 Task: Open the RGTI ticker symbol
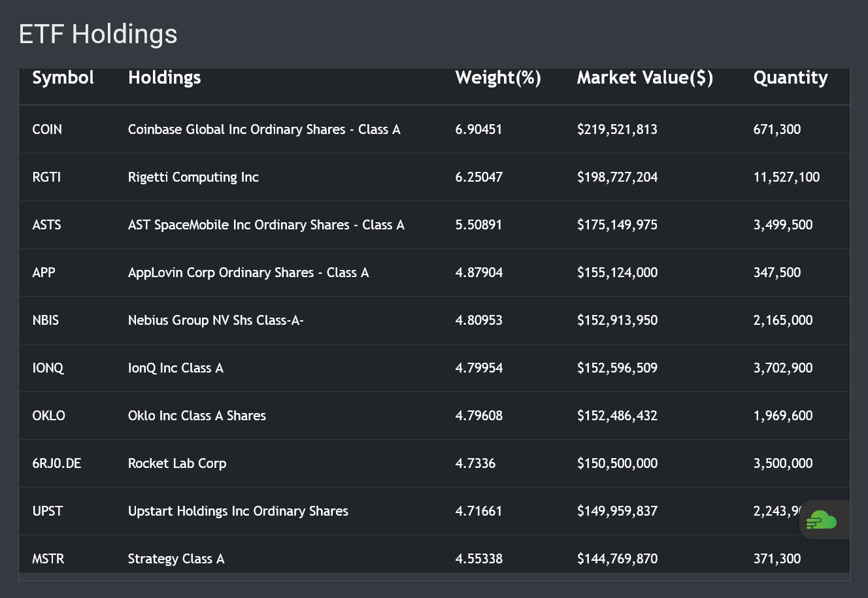(x=46, y=177)
